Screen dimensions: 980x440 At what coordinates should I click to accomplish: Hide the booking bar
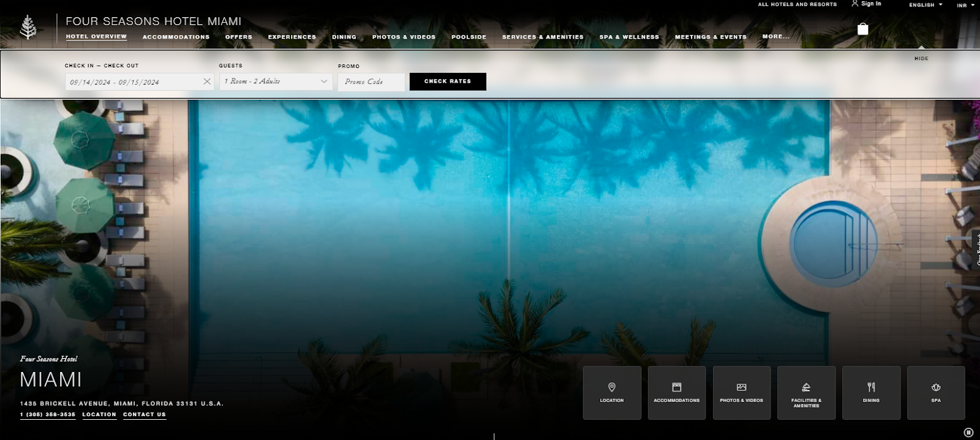[921, 58]
